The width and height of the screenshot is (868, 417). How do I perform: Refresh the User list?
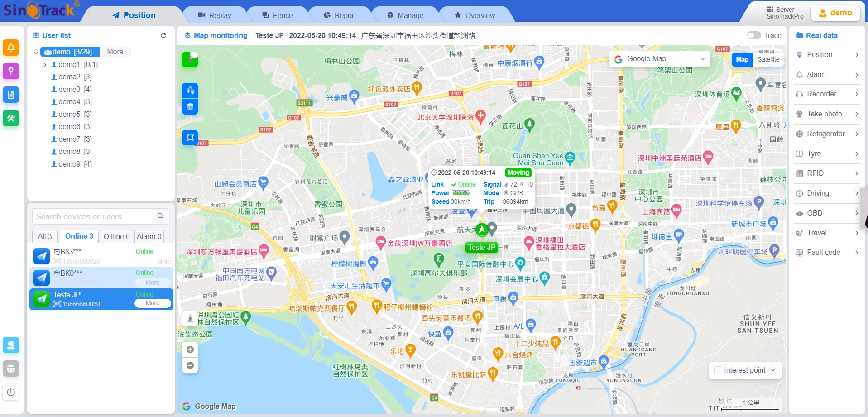click(163, 35)
